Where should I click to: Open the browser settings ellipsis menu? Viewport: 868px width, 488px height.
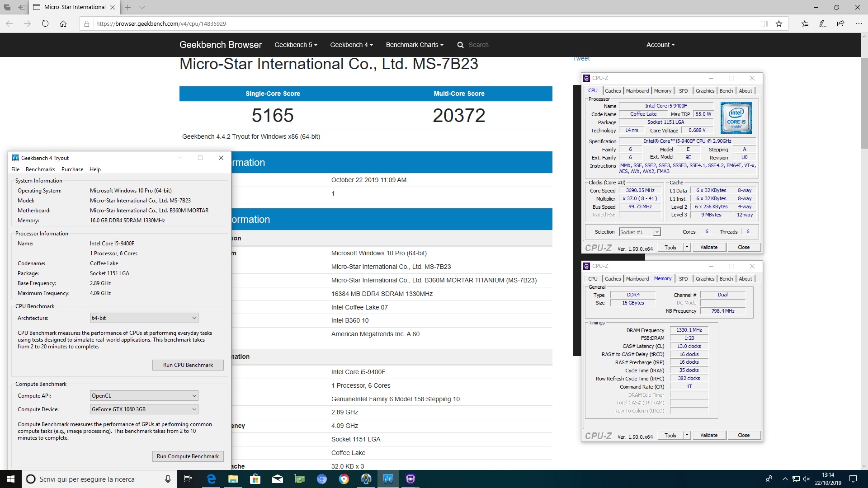[859, 23]
